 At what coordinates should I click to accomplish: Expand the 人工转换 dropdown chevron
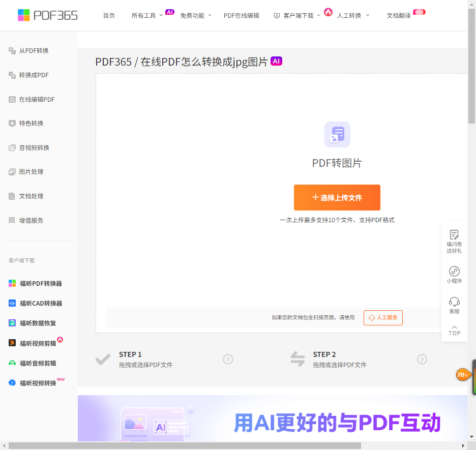(368, 15)
